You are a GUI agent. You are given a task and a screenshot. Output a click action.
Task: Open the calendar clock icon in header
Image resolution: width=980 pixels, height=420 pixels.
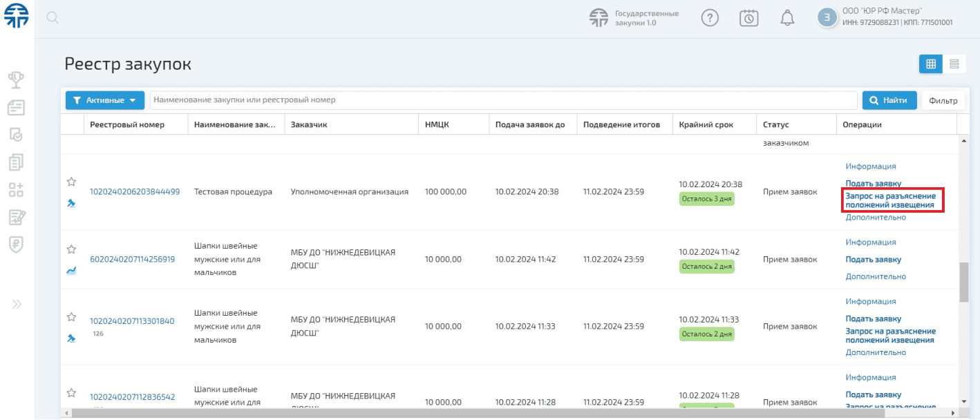[748, 19]
